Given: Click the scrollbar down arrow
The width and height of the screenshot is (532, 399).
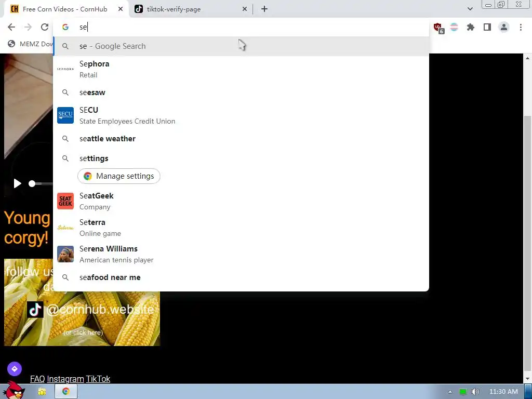Looking at the screenshot, I should (x=528, y=379).
